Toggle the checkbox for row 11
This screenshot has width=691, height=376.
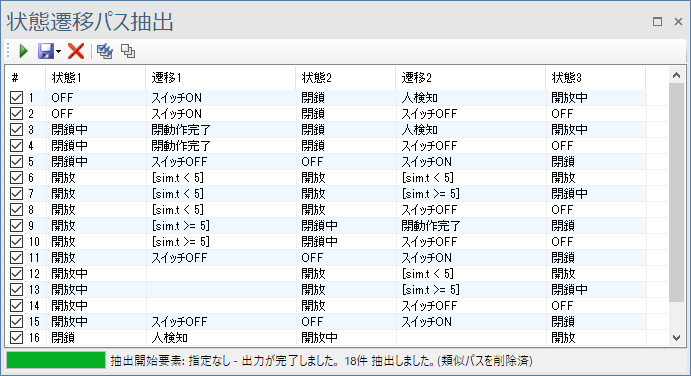pos(16,257)
